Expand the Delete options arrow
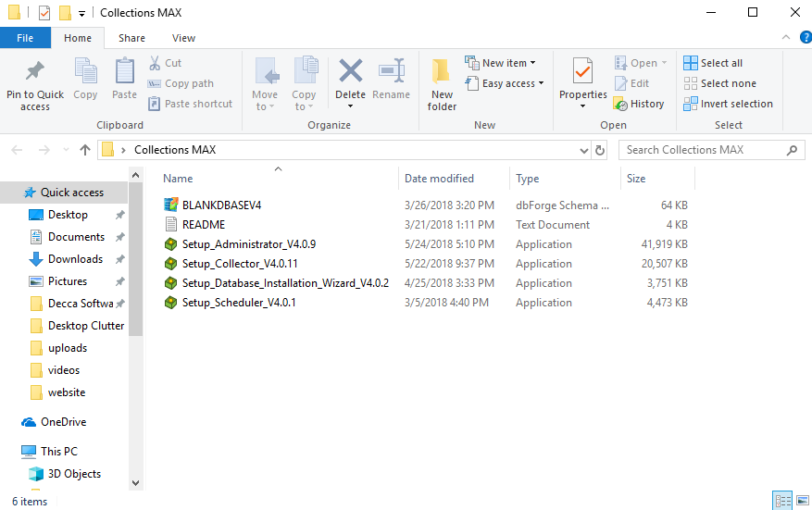This screenshot has height=510, width=812. (351, 106)
